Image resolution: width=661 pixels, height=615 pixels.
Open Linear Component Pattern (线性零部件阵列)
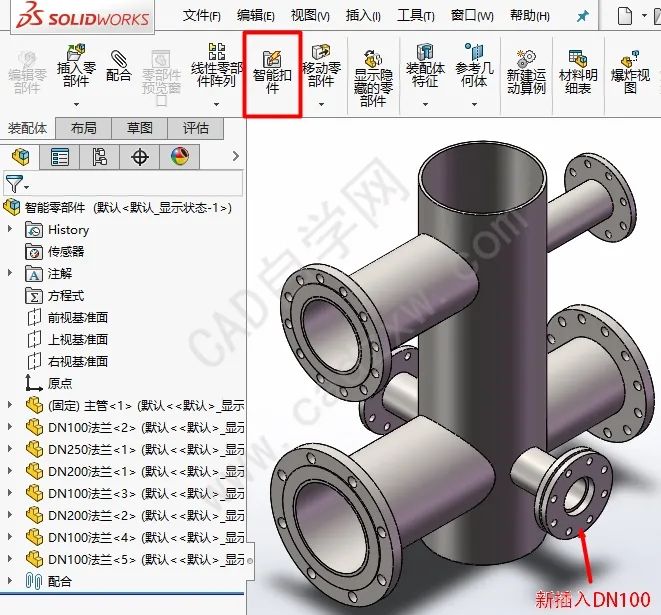tap(217, 65)
